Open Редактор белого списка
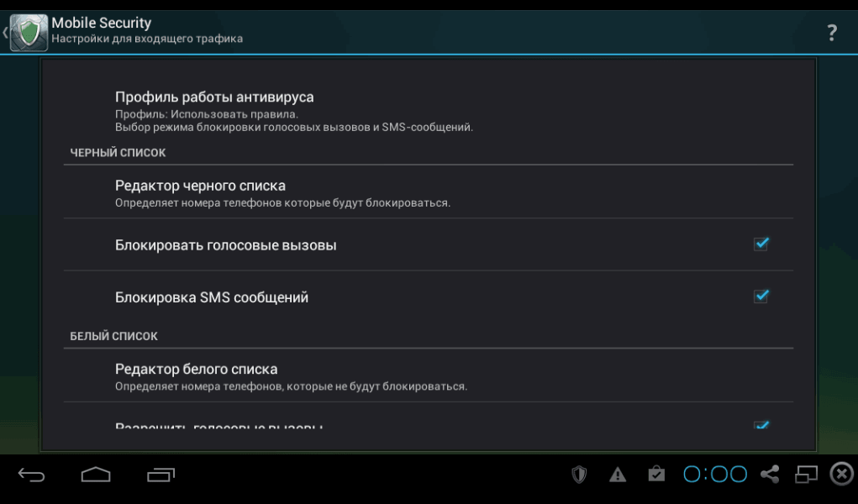 (429, 376)
